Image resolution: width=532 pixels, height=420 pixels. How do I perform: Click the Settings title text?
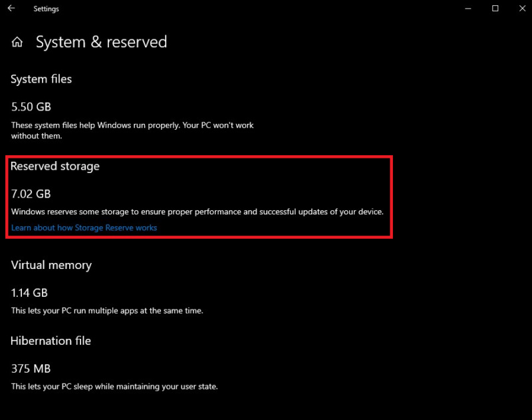[46, 9]
